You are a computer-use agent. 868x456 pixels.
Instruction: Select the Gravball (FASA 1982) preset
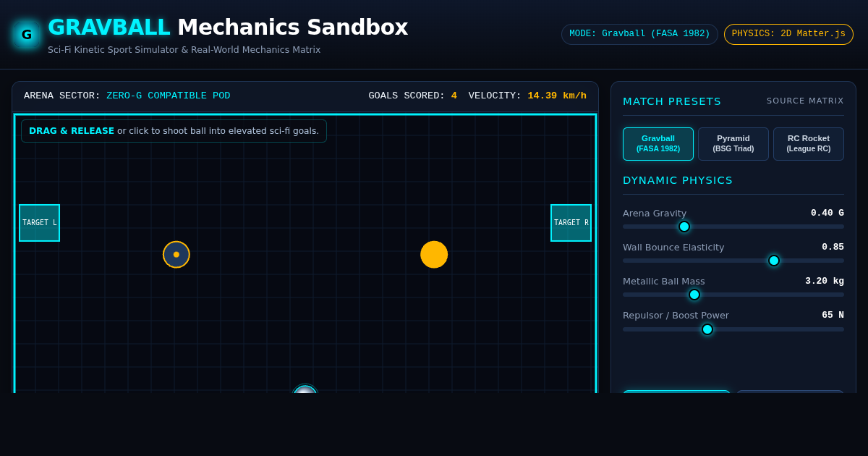click(x=658, y=144)
